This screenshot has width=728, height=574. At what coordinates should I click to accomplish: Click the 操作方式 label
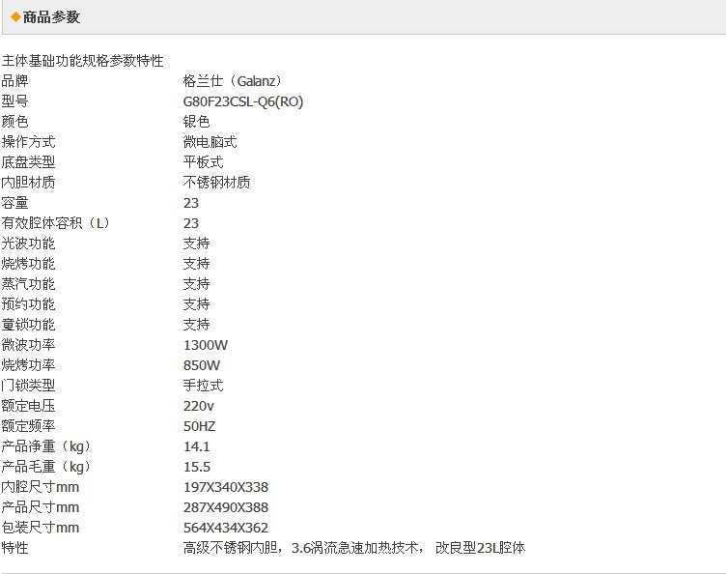pyautogui.click(x=28, y=142)
